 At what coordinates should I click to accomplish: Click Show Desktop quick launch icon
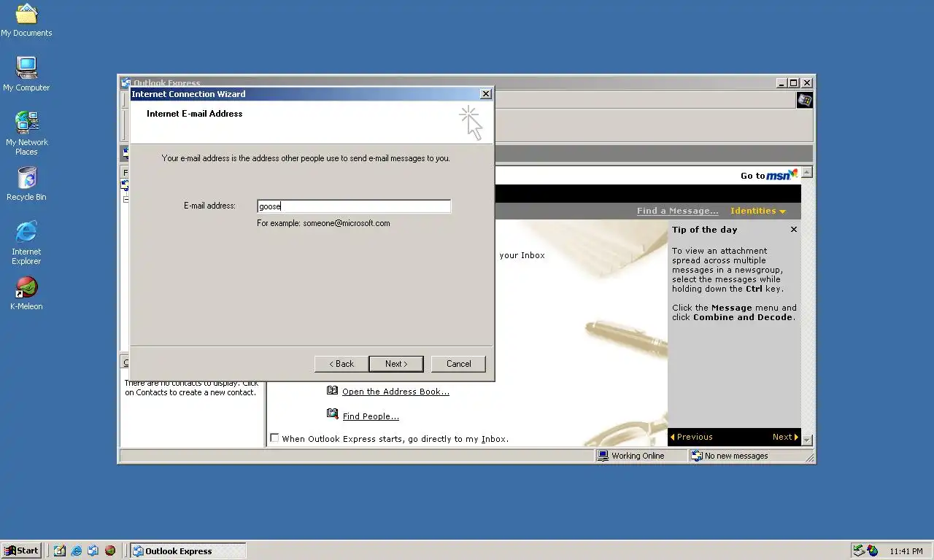60,551
